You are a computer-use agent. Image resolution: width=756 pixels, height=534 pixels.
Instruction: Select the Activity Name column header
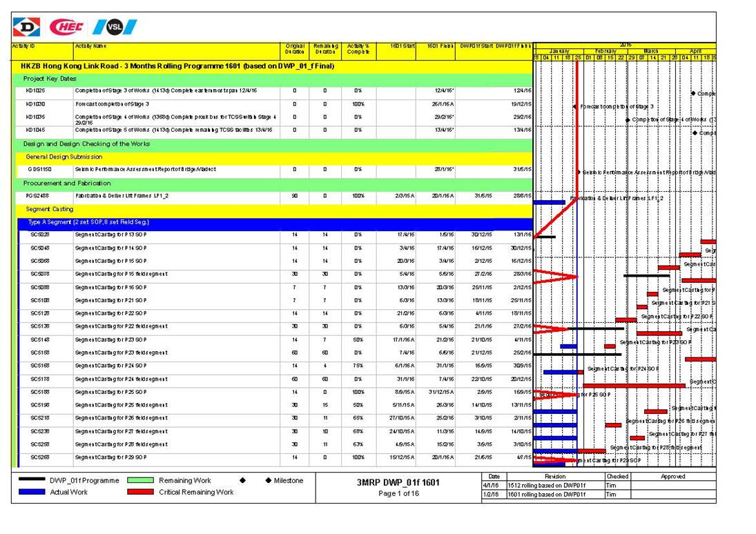[x=177, y=51]
